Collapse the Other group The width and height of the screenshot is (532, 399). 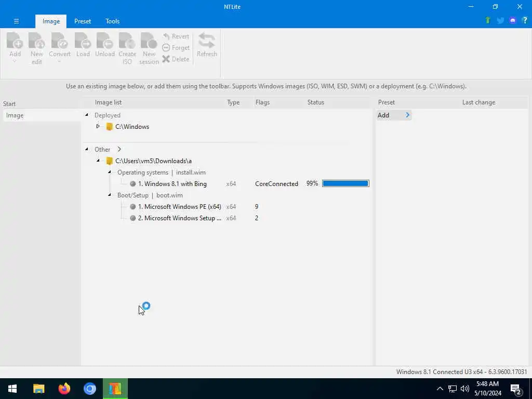coord(87,149)
